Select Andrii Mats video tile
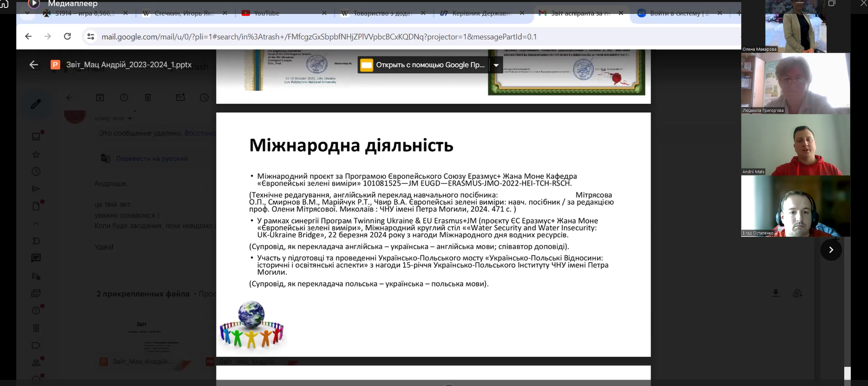 (795, 145)
